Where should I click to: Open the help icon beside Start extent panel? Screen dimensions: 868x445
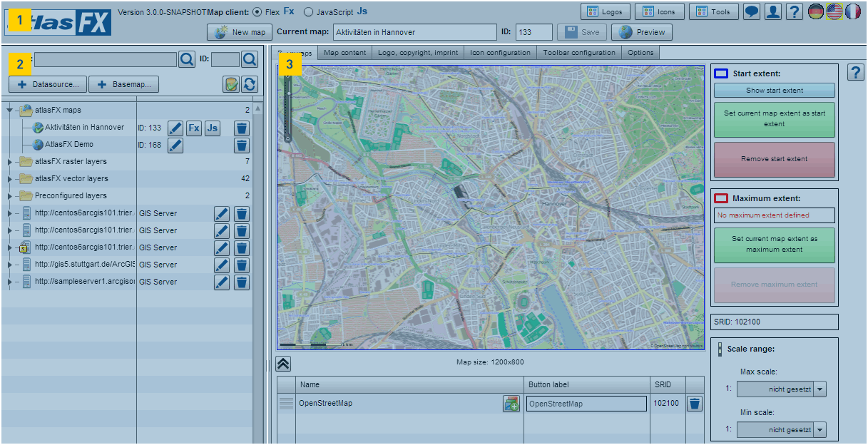856,72
